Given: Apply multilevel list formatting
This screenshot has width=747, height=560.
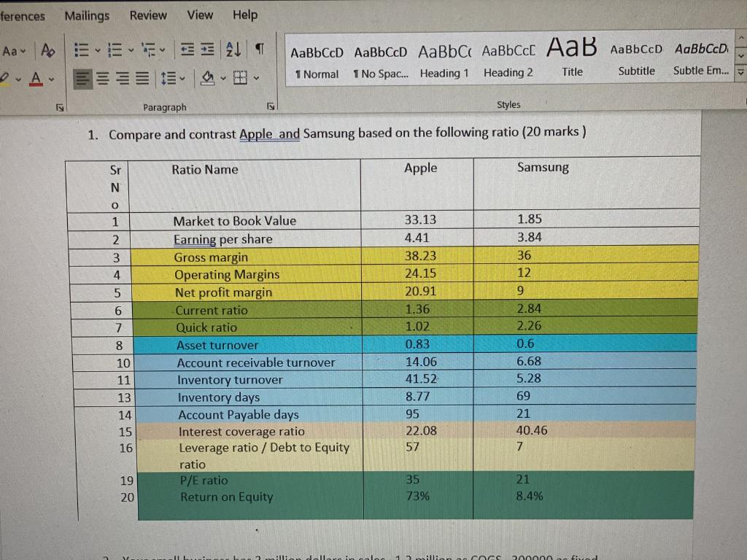Looking at the screenshot, I should click(149, 50).
